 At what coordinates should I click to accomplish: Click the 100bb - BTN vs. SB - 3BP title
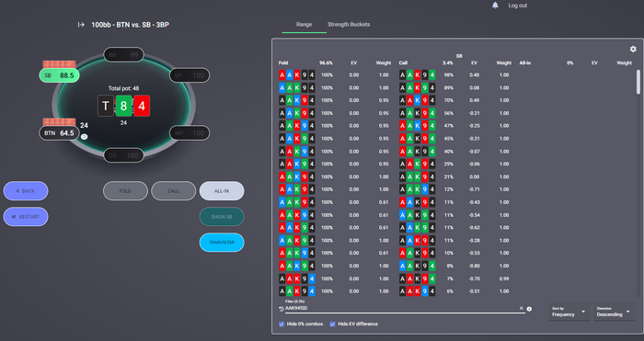click(x=131, y=25)
